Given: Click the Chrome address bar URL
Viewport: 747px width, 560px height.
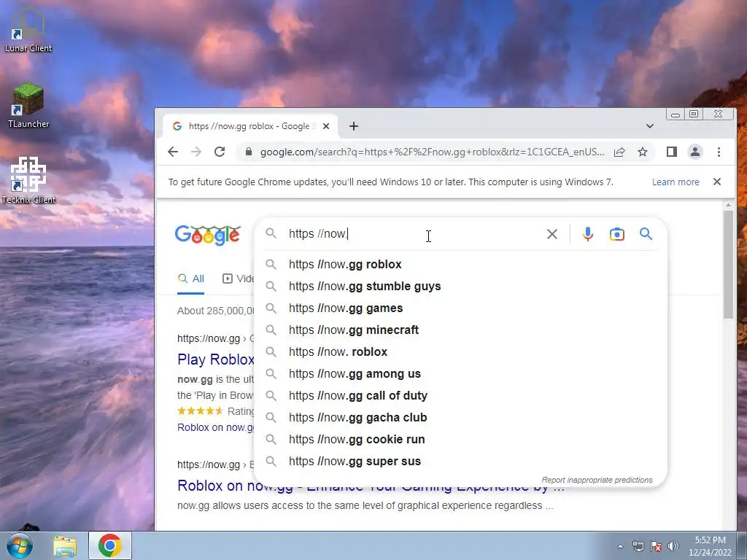Looking at the screenshot, I should [x=432, y=152].
